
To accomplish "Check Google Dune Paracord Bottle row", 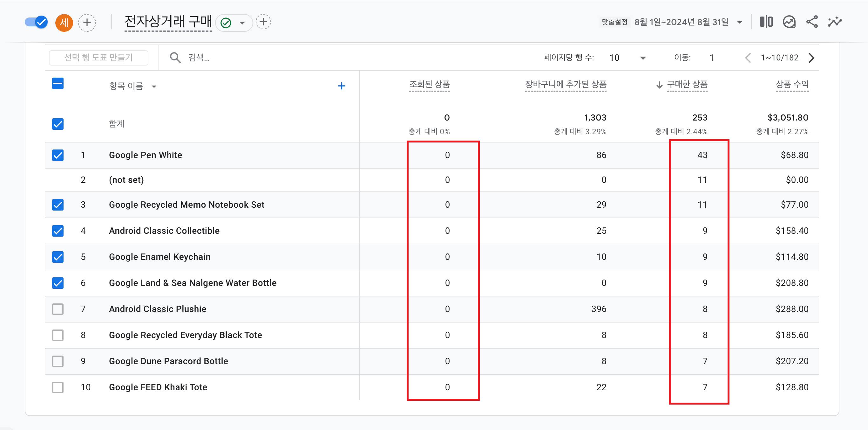I will pos(58,361).
